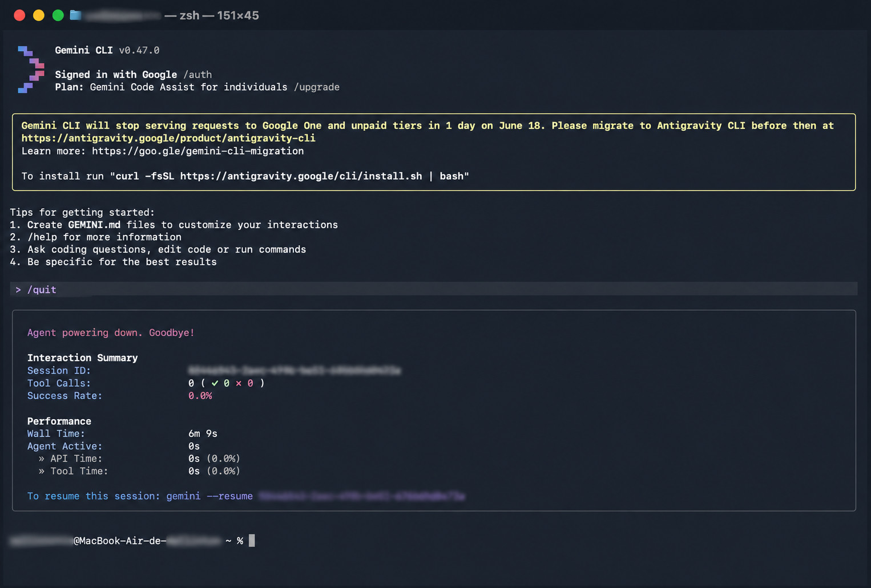The width and height of the screenshot is (871, 588).
Task: Click 'Ask coding questions' tip line
Action: click(x=158, y=250)
